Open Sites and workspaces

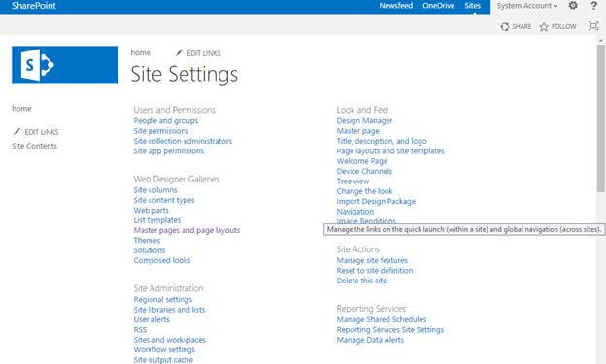[x=170, y=340]
